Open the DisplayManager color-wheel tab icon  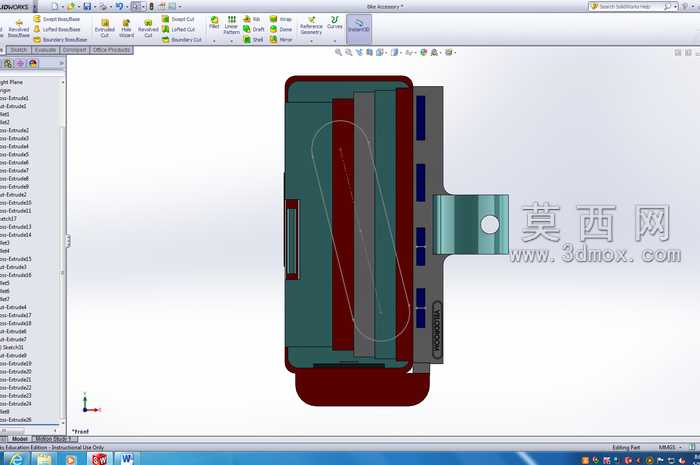[x=33, y=63]
